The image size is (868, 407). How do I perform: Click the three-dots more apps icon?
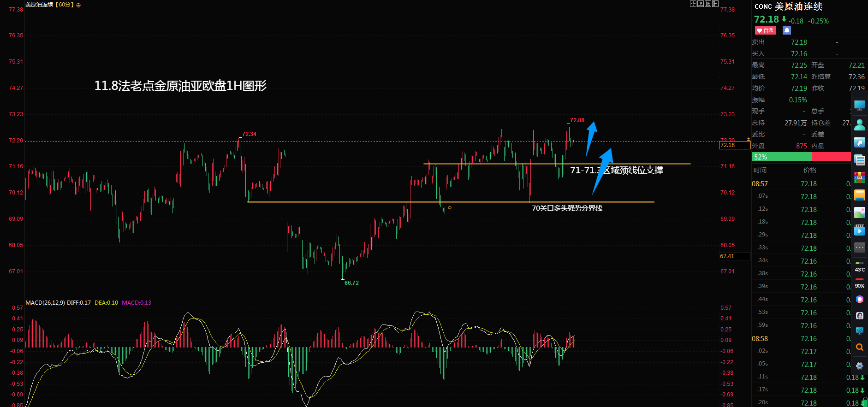pyautogui.click(x=859, y=248)
